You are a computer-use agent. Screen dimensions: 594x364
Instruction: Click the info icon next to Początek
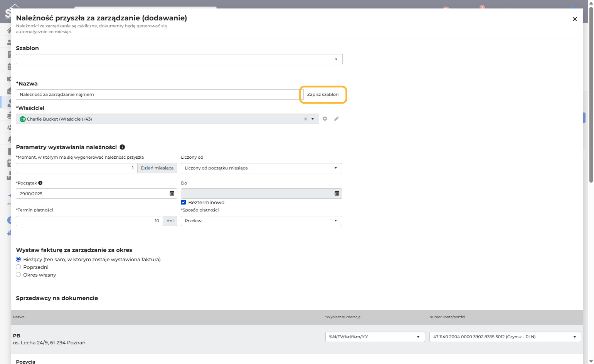point(40,183)
